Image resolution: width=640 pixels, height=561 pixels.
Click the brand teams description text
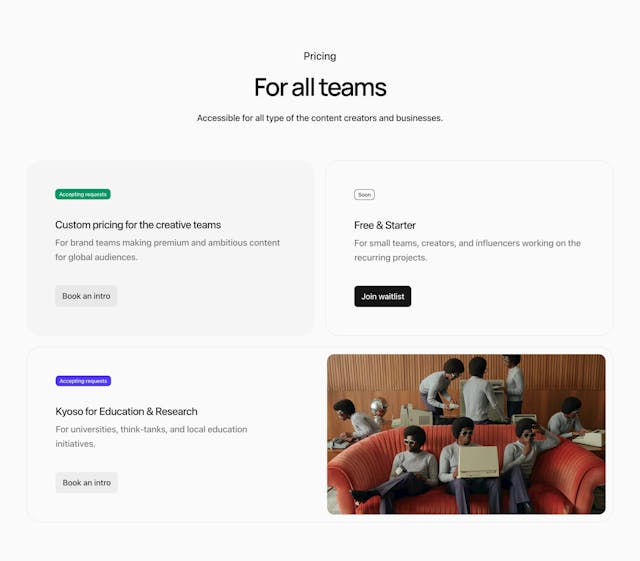pos(167,250)
